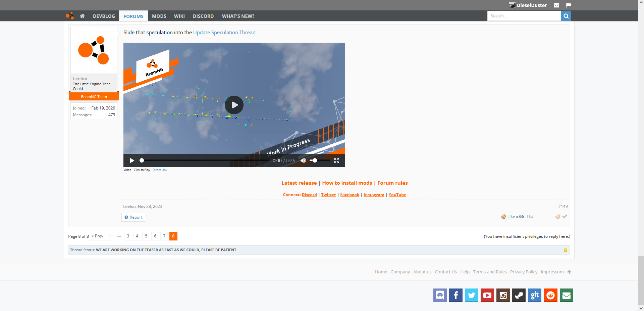
Task: Click the BeamNG Team banner
Action: 94,97
